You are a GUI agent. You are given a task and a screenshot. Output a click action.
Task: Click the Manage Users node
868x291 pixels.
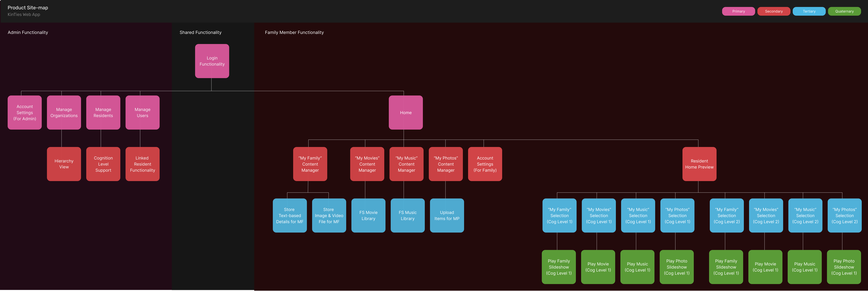(143, 113)
